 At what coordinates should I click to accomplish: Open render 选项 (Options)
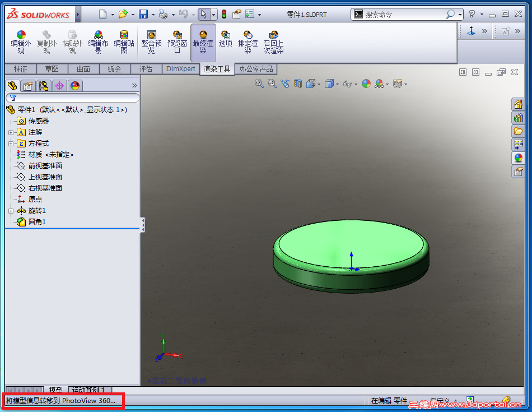coord(225,38)
